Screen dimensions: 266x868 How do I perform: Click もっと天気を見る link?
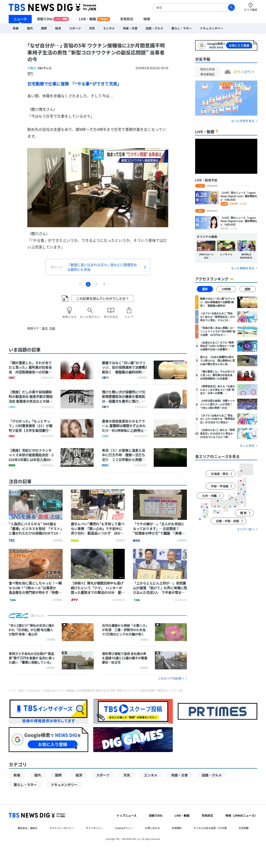[x=244, y=121]
